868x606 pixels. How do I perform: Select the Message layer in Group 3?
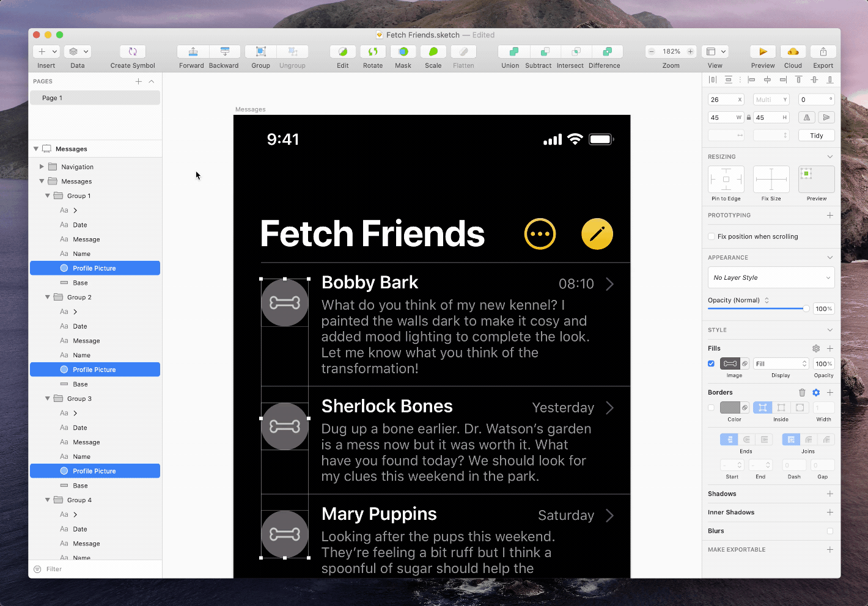[x=95, y=442]
